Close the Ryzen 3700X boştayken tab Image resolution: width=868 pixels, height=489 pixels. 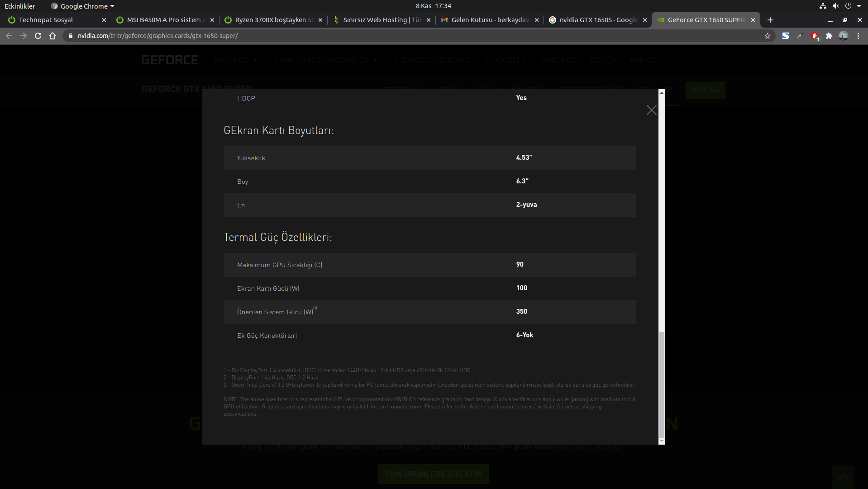click(320, 20)
